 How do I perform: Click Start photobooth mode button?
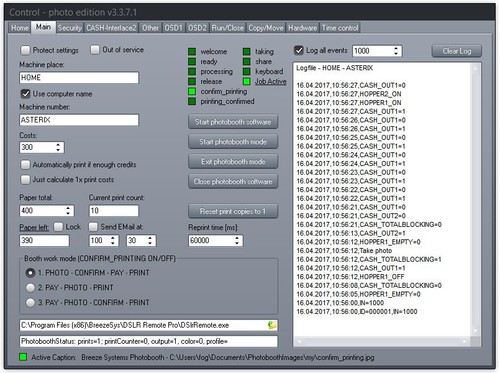tap(233, 142)
